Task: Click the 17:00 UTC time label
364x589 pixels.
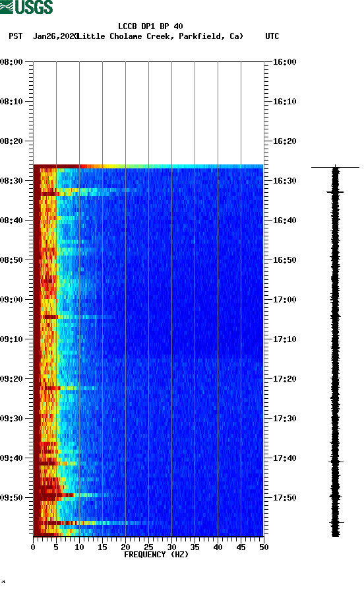Action: [284, 299]
